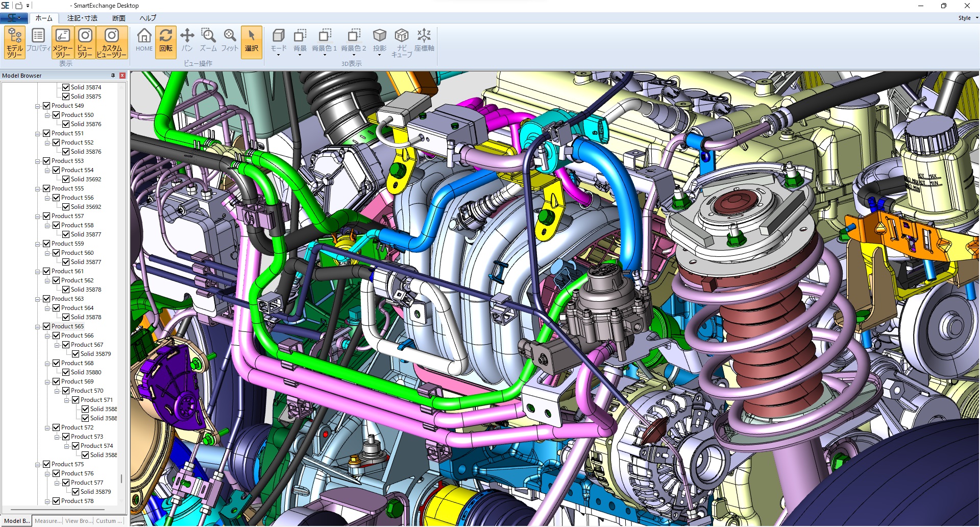Select Solid 35878 under Product 564

(x=86, y=317)
